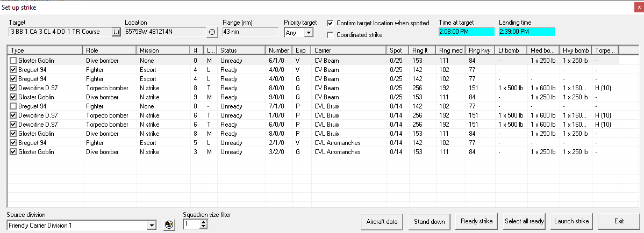Click the target selection icon beside Target field
The width and height of the screenshot is (644, 233).
point(116,32)
